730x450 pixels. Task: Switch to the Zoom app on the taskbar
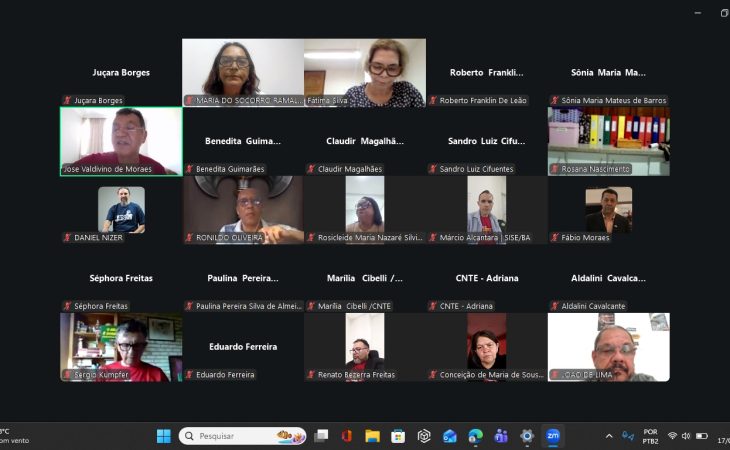coord(553,436)
